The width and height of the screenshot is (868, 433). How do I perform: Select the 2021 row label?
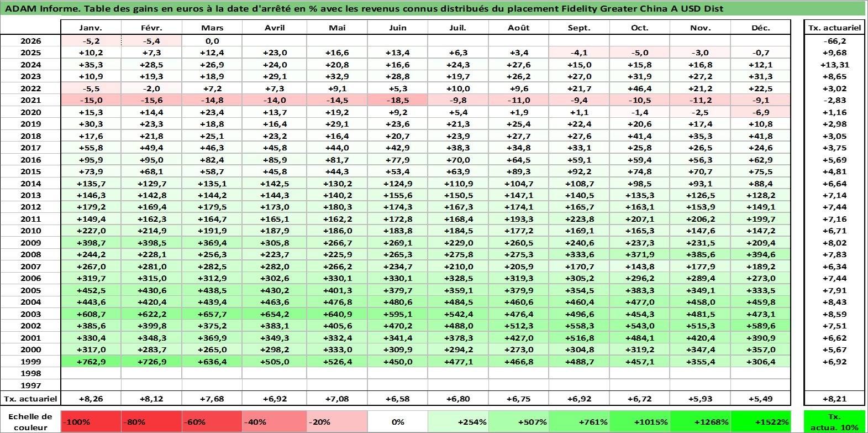tap(30, 100)
